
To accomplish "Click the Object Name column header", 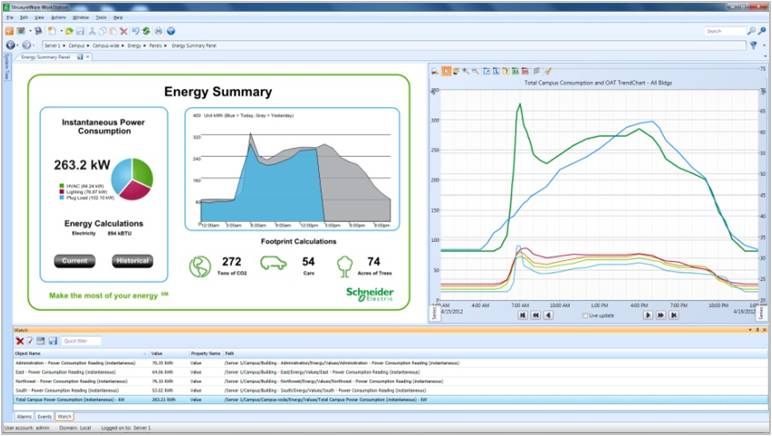I will click(80, 353).
